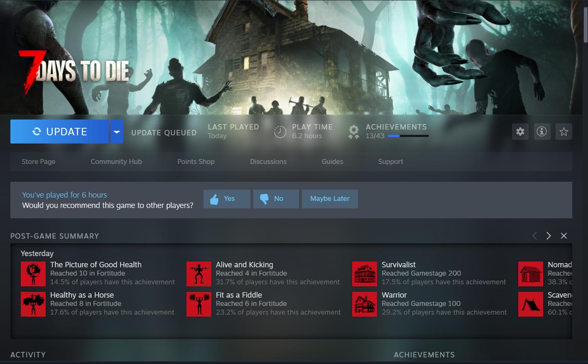This screenshot has height=364, width=588.
Task: Click the information icon near the gear
Action: [x=542, y=132]
